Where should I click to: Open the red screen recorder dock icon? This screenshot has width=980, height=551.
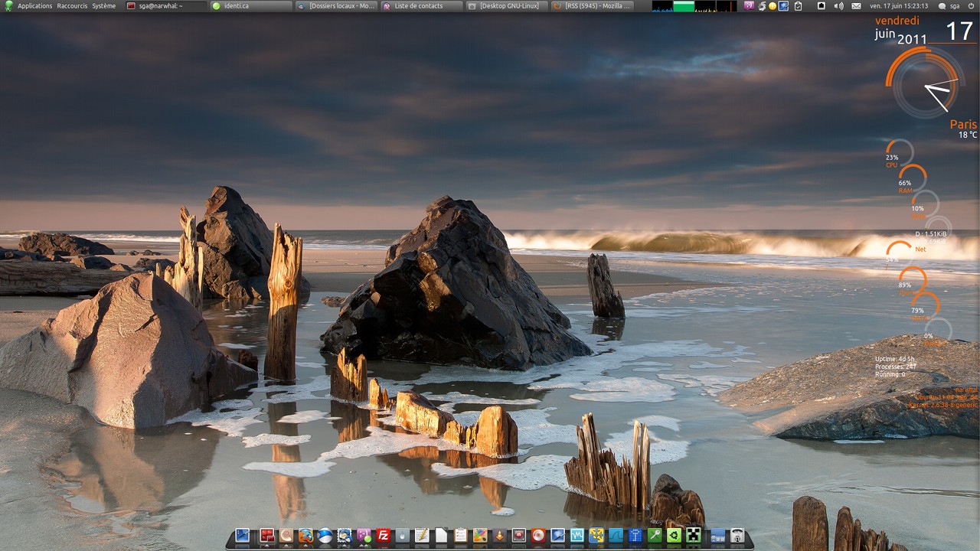(x=519, y=536)
